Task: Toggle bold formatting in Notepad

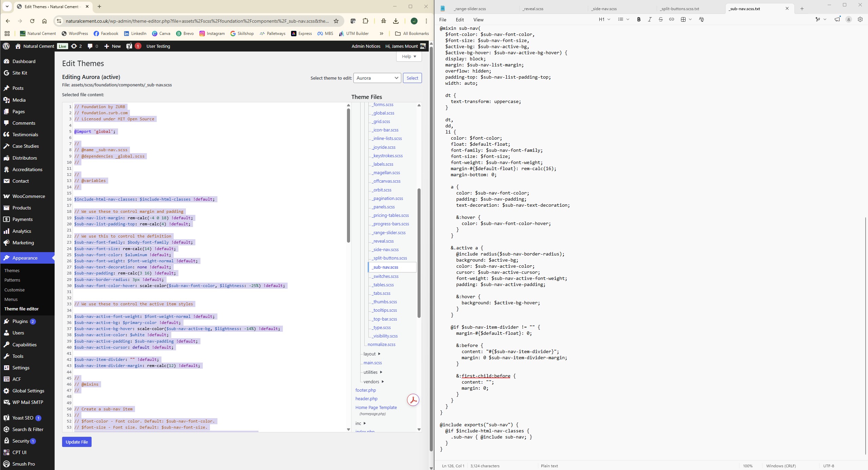Action: pos(639,19)
